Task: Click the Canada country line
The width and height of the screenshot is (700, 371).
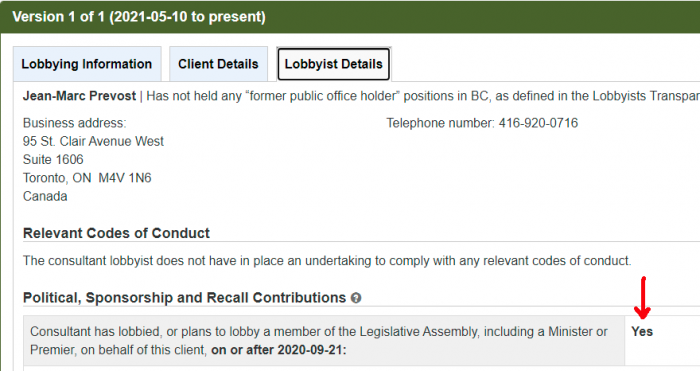Action: pos(45,196)
